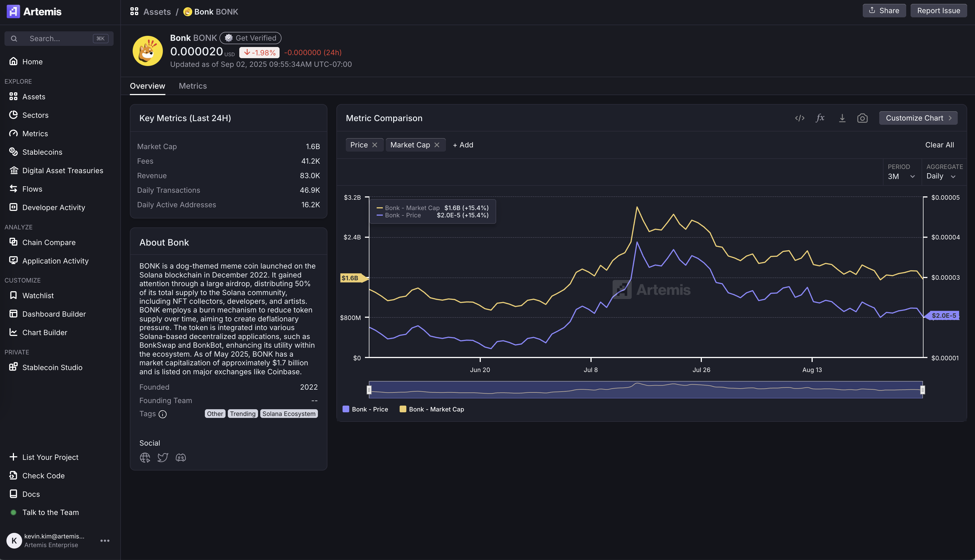Switch to the Metrics tab

click(x=193, y=86)
